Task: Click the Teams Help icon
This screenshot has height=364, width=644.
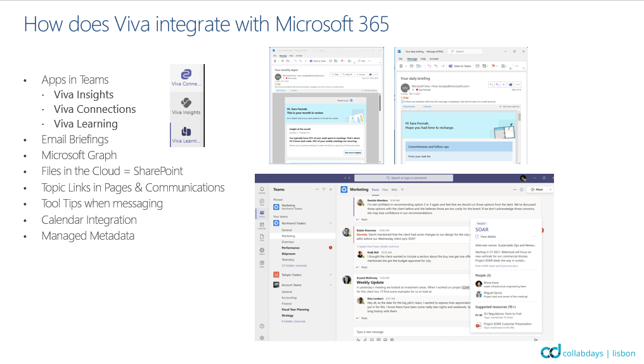Action: (x=262, y=325)
